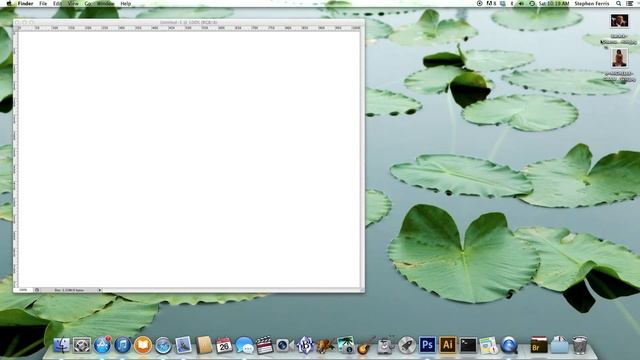Launch Photoshop from the Dock
The width and height of the screenshot is (640, 360).
coord(427,345)
